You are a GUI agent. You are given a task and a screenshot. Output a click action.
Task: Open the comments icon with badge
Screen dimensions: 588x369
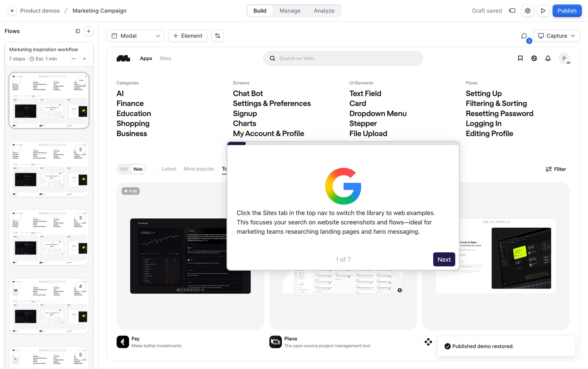click(x=524, y=36)
